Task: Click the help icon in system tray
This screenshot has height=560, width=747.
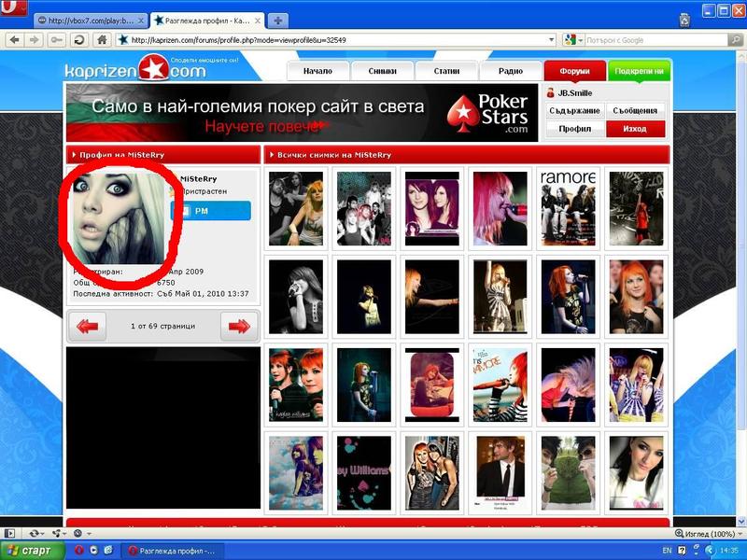Action: point(682,551)
